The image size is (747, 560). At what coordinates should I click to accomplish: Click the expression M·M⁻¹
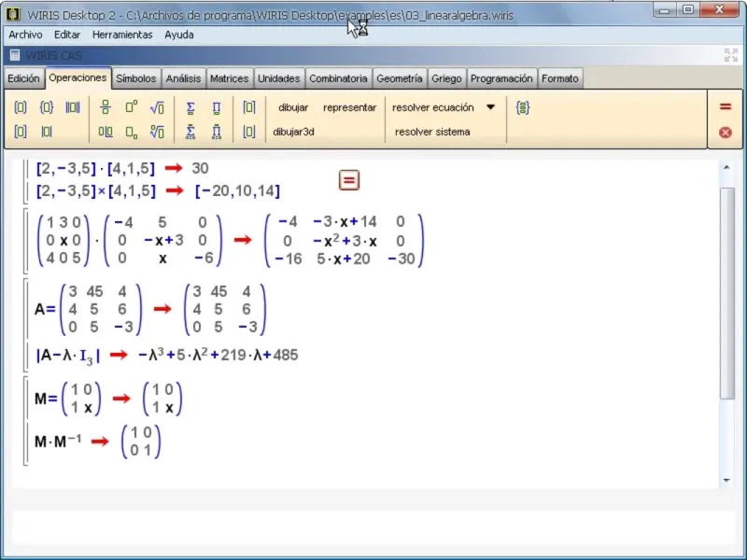[x=58, y=441]
